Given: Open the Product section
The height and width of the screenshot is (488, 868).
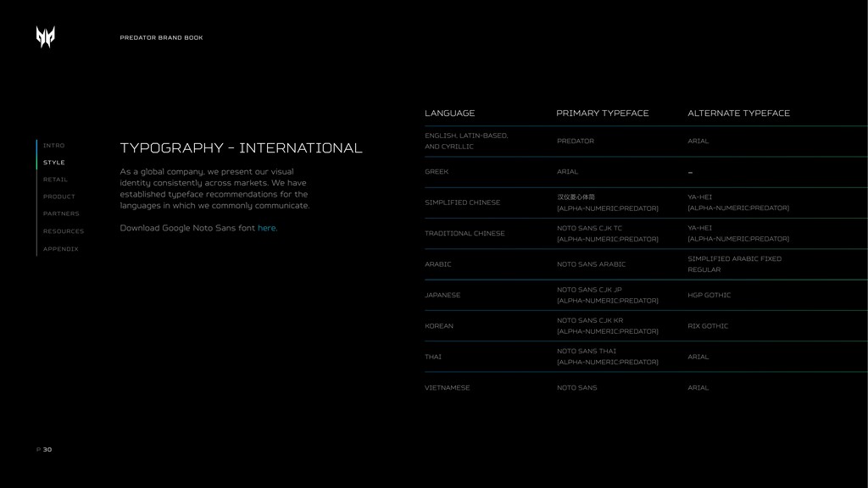Looking at the screenshot, I should 58,197.
